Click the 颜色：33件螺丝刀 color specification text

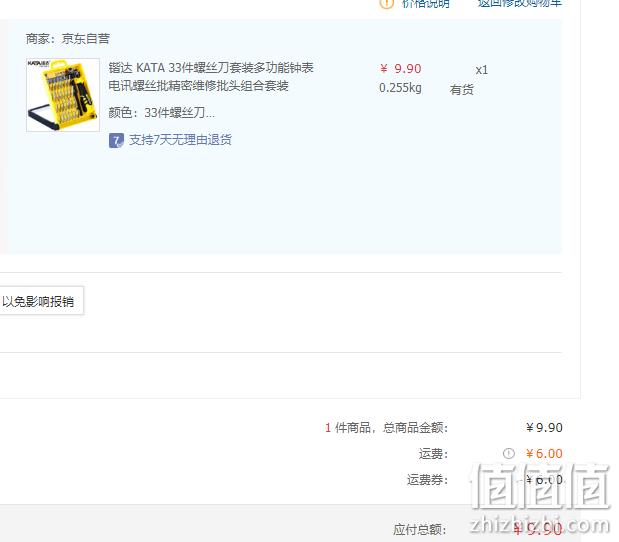tap(161, 113)
